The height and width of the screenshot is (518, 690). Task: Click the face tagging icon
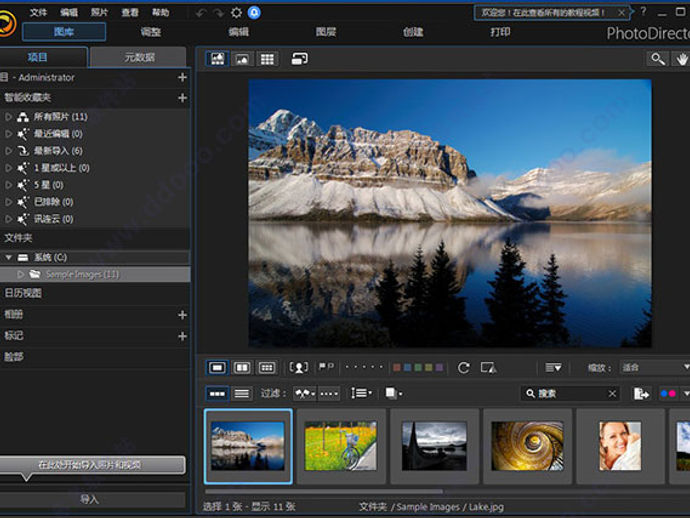tap(298, 367)
